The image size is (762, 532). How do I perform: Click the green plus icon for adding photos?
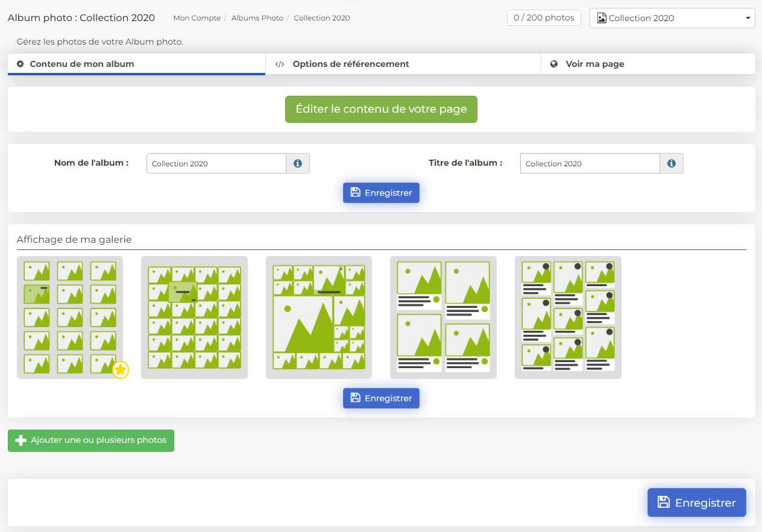[20, 440]
